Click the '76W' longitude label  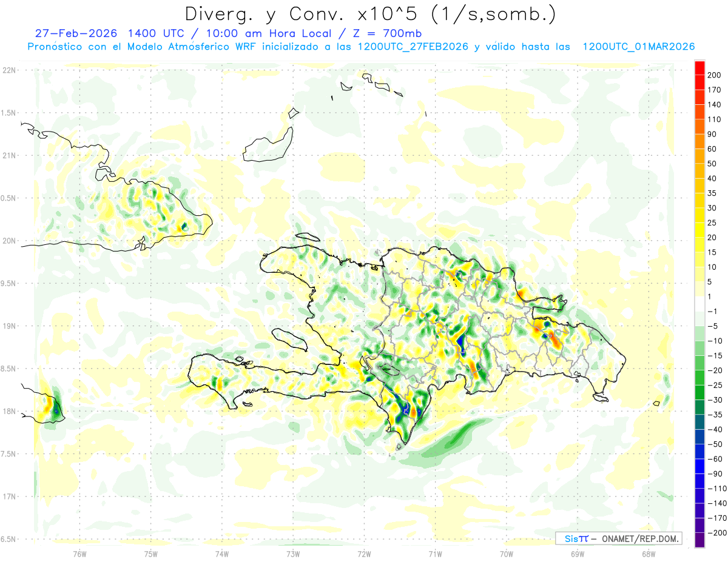point(79,554)
